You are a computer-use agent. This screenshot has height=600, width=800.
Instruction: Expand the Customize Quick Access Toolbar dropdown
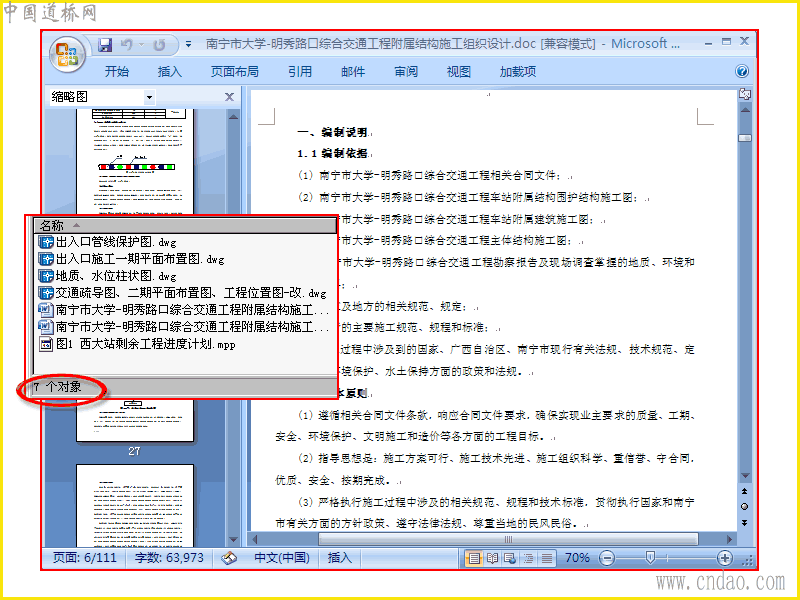click(x=188, y=45)
